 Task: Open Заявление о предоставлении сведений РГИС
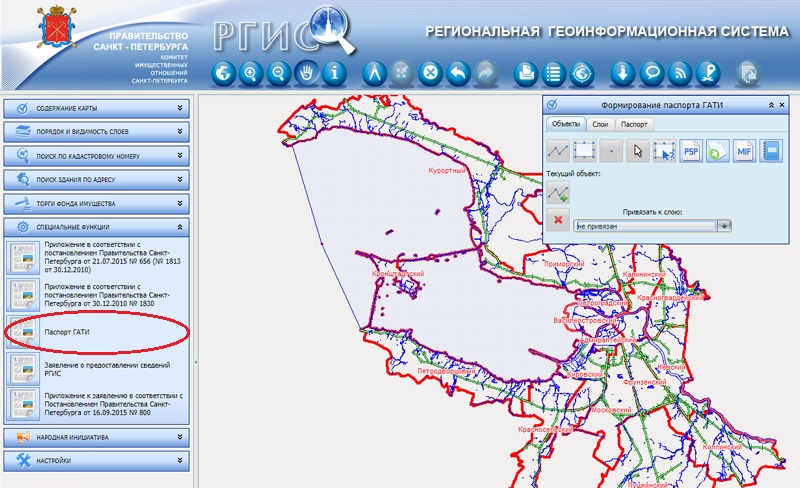click(96, 369)
